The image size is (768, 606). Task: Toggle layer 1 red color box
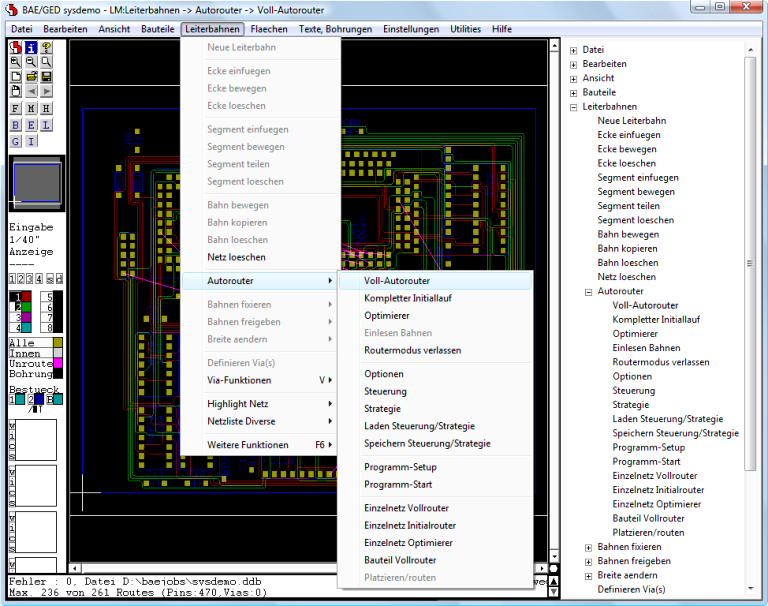pos(26,298)
